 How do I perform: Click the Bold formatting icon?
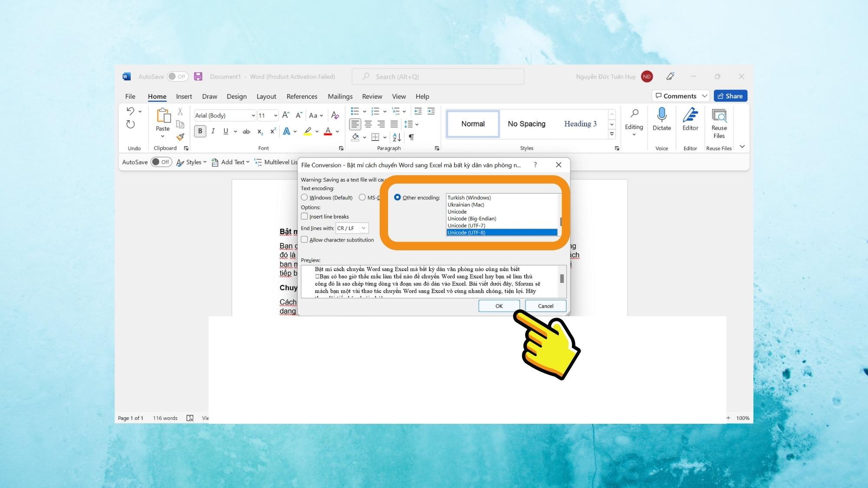coord(201,131)
